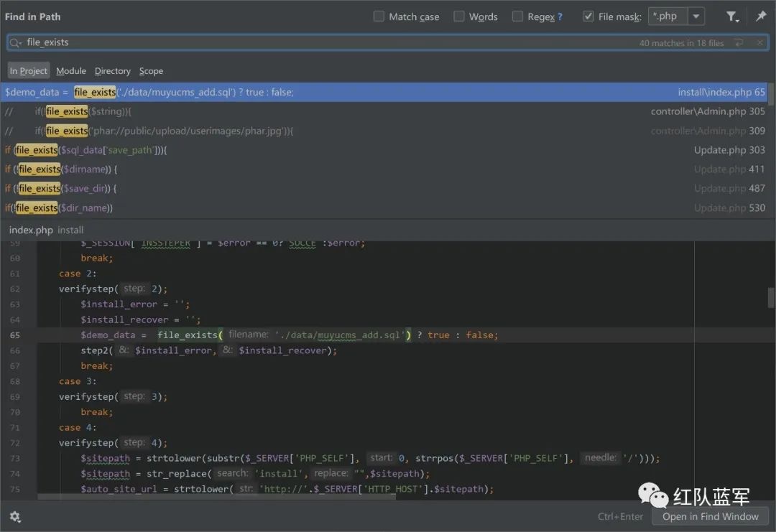
Task: Select the install\index.php 65 result
Action: (384, 92)
